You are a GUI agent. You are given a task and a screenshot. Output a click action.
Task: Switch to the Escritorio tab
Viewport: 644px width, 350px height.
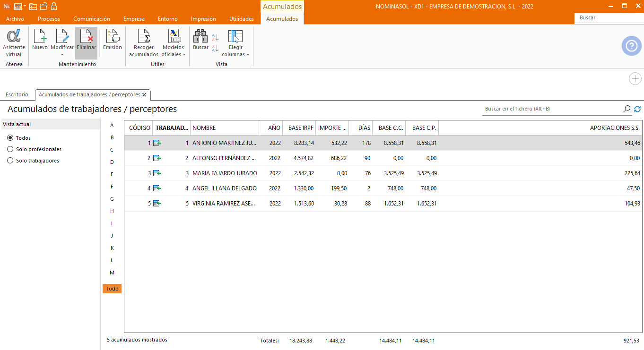coord(17,94)
